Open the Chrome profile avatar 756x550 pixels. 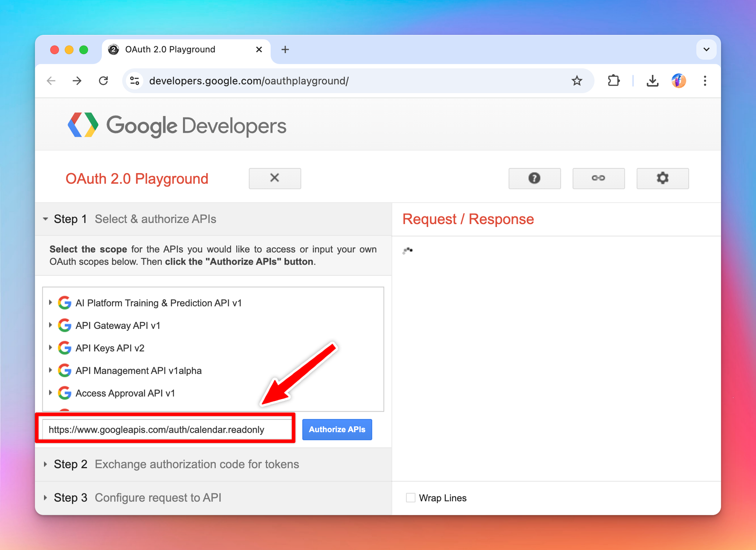click(678, 81)
